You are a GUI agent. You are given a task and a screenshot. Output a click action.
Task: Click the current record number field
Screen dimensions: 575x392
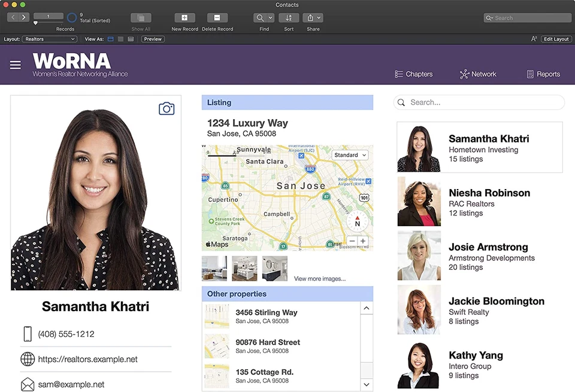click(x=49, y=16)
